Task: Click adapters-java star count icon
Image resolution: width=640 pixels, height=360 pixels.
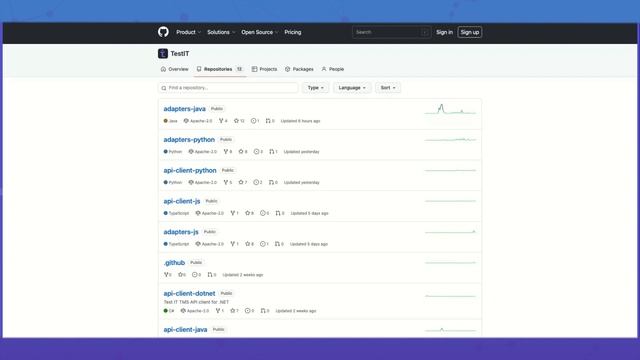Action: (236, 121)
